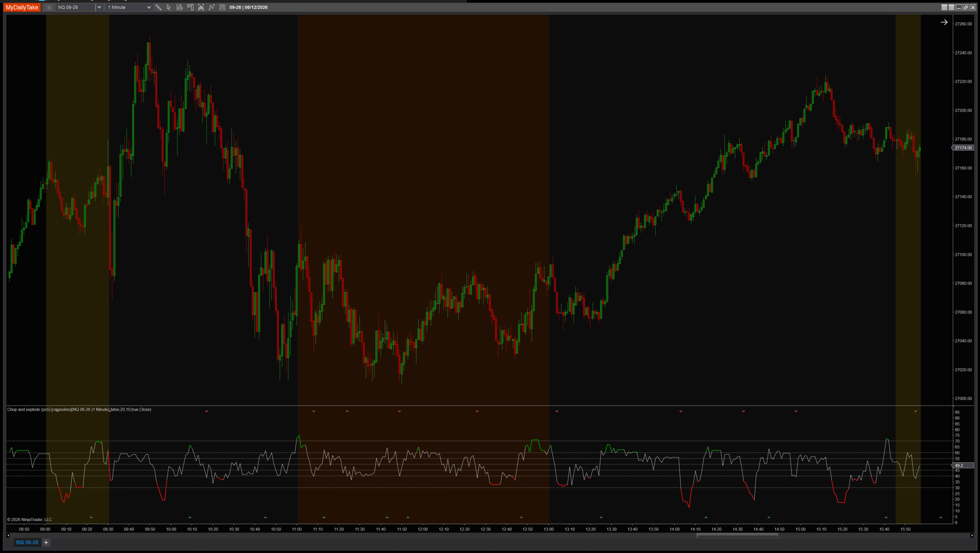
Task: Click the 30 level on indicator axis
Action: point(957,488)
